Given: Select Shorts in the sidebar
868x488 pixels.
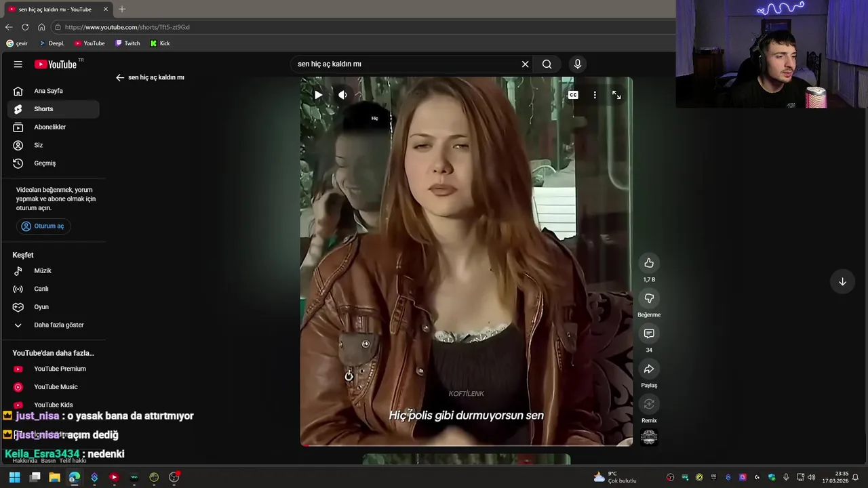Looking at the screenshot, I should [53, 109].
